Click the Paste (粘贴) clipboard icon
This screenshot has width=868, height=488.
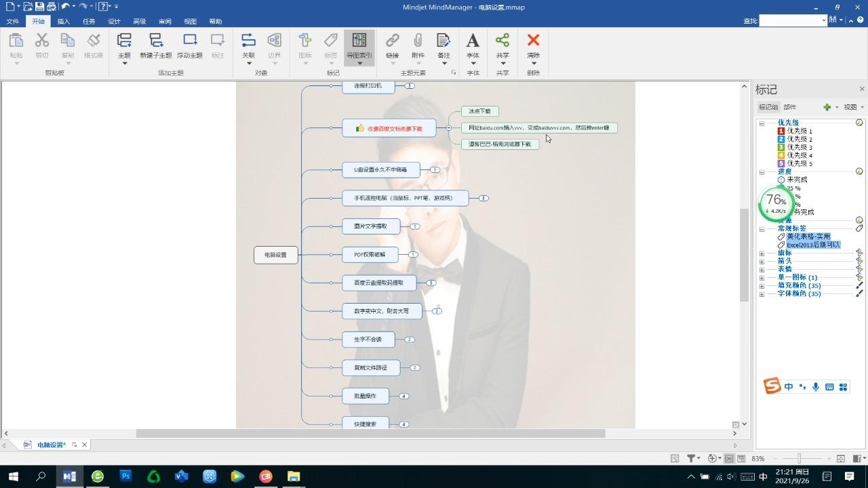pyautogui.click(x=16, y=41)
